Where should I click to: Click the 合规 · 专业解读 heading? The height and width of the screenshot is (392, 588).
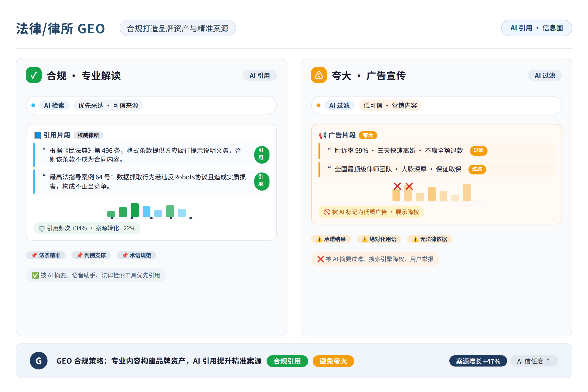(x=84, y=75)
